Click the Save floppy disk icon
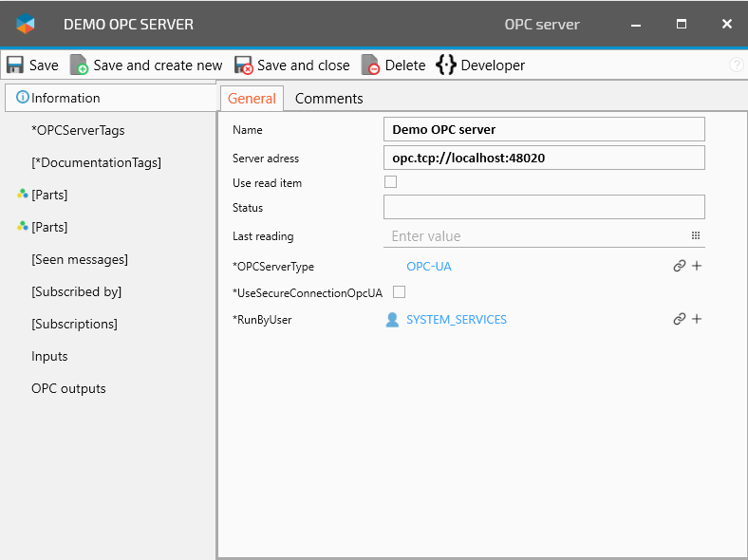Screen dimensions: 748x560 [15, 65]
